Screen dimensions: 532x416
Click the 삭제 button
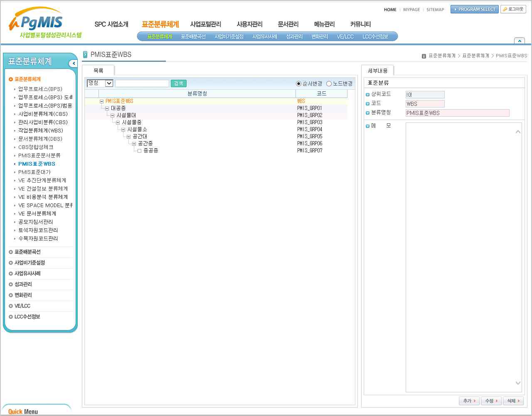(x=513, y=401)
